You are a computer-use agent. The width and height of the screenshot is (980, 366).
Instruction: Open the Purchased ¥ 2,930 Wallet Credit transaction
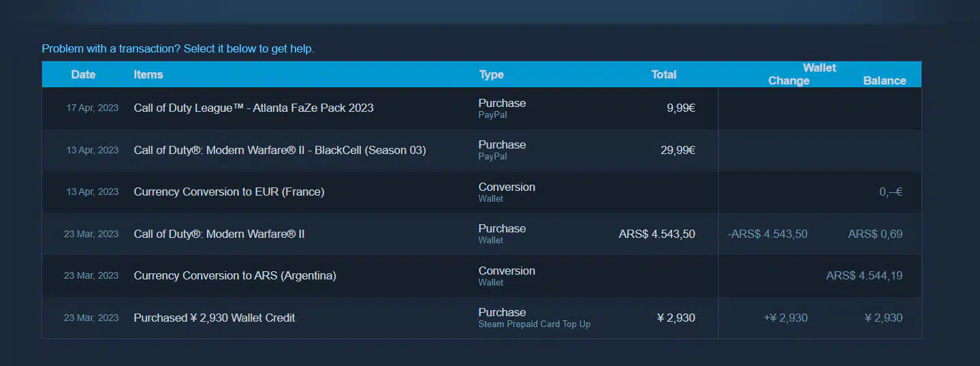pos(481,318)
